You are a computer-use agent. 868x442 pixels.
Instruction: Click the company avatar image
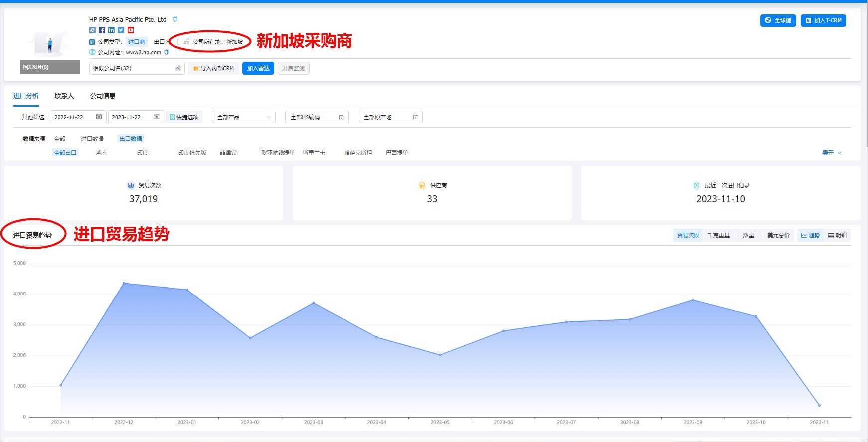tap(50, 43)
